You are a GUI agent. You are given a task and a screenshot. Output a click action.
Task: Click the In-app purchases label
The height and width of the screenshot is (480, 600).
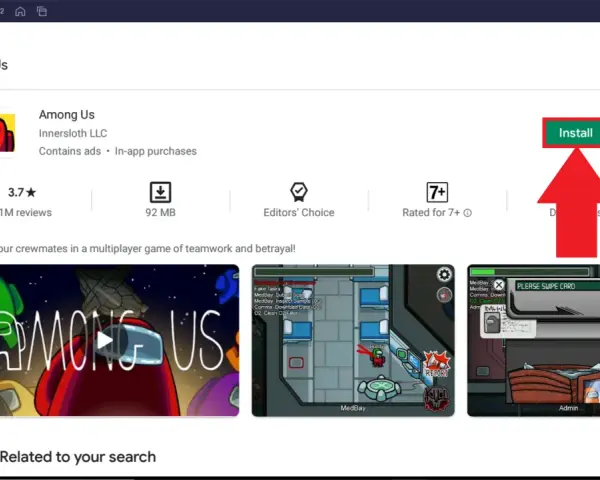[x=156, y=151]
